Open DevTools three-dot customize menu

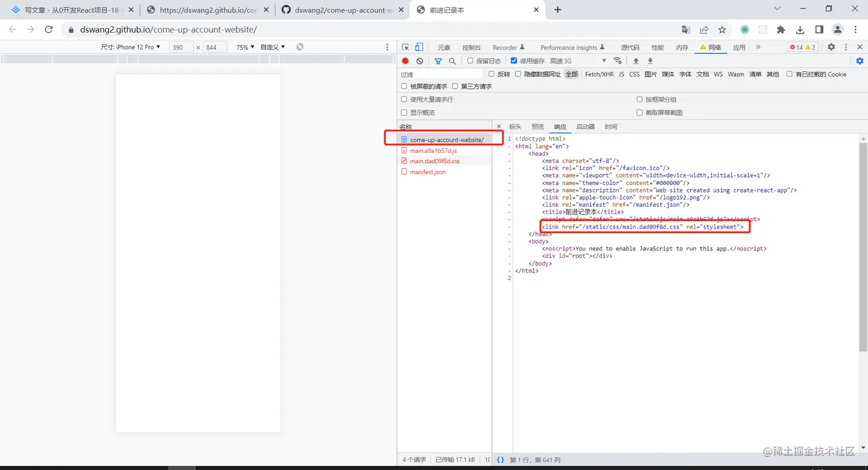point(846,47)
